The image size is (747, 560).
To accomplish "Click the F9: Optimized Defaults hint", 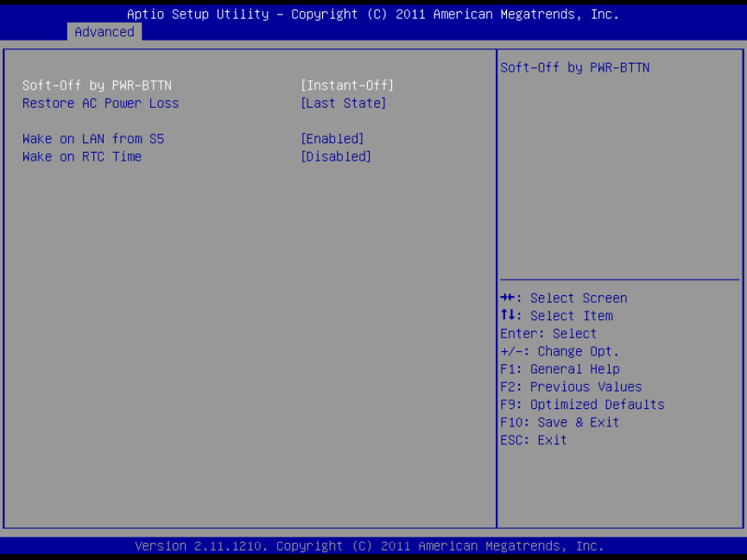I will pyautogui.click(x=583, y=405).
